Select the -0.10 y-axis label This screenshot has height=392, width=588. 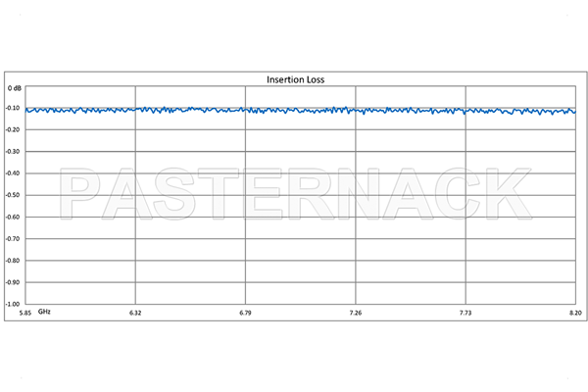pos(13,110)
